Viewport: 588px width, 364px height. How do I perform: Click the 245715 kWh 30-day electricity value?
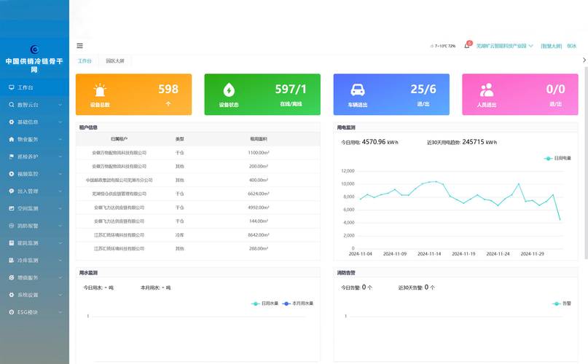(x=479, y=142)
